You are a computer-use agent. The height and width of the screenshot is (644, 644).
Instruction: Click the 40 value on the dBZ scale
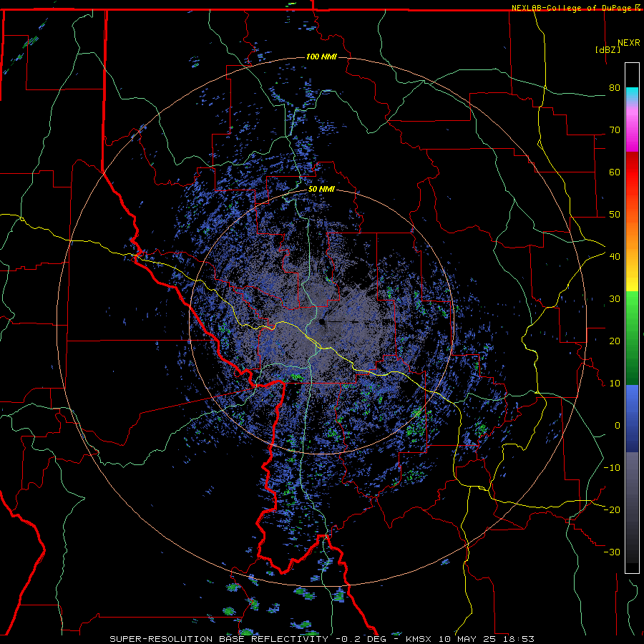coord(615,257)
